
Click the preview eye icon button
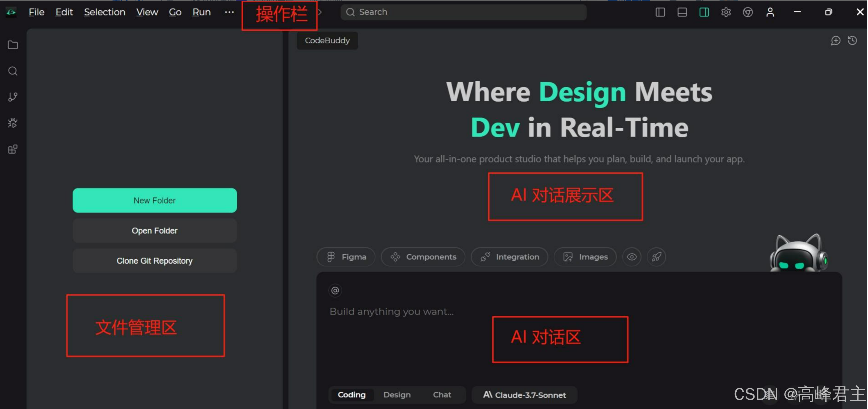pyautogui.click(x=632, y=257)
